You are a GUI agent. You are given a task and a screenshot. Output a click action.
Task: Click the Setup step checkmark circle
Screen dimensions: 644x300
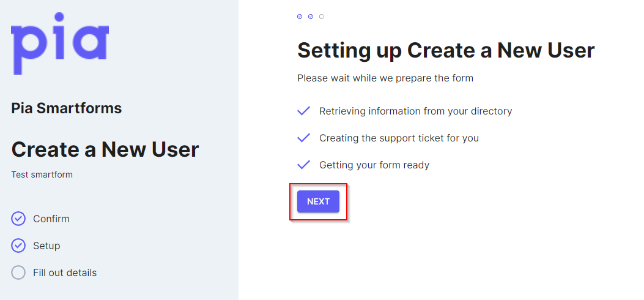point(18,246)
